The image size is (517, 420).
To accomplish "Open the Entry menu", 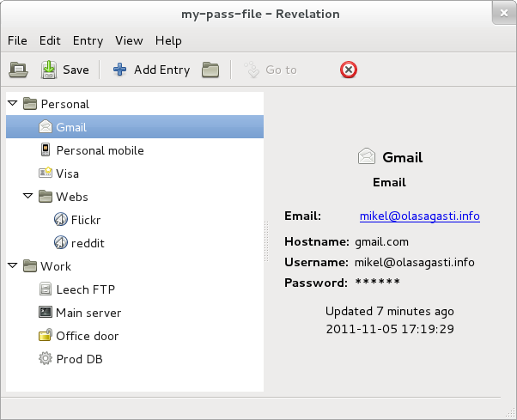I will click(88, 41).
